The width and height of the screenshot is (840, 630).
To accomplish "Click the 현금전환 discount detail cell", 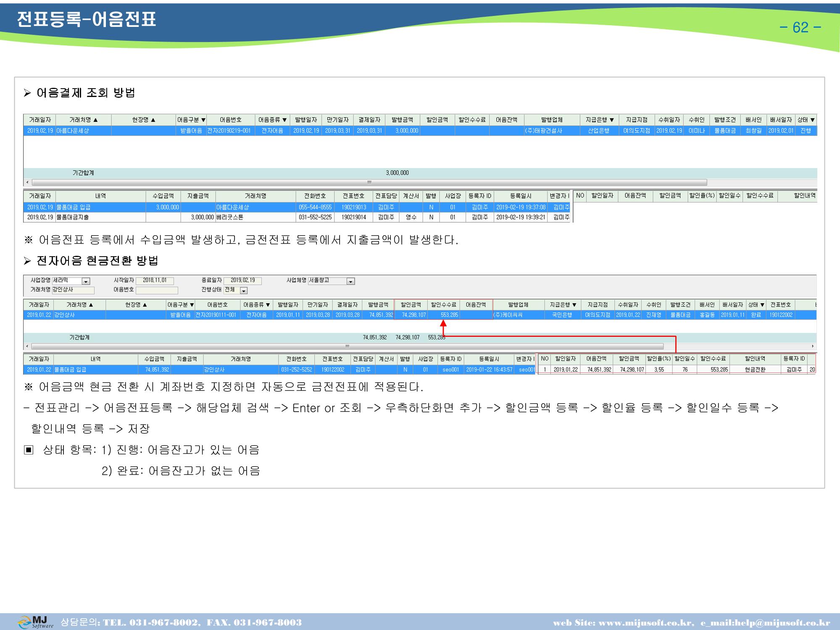I will point(755,370).
